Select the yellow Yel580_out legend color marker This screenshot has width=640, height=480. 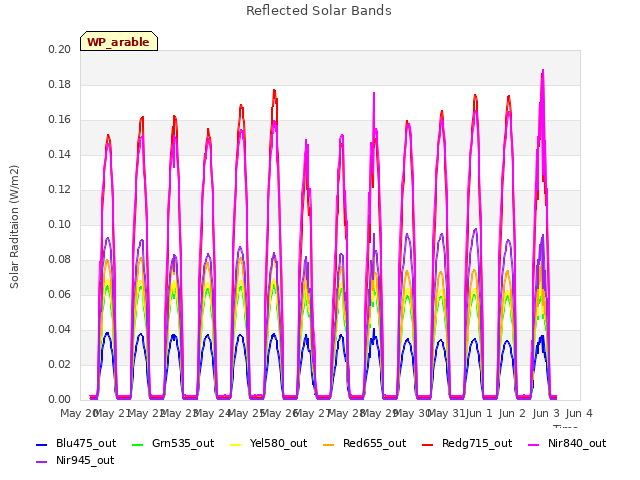[x=236, y=444]
